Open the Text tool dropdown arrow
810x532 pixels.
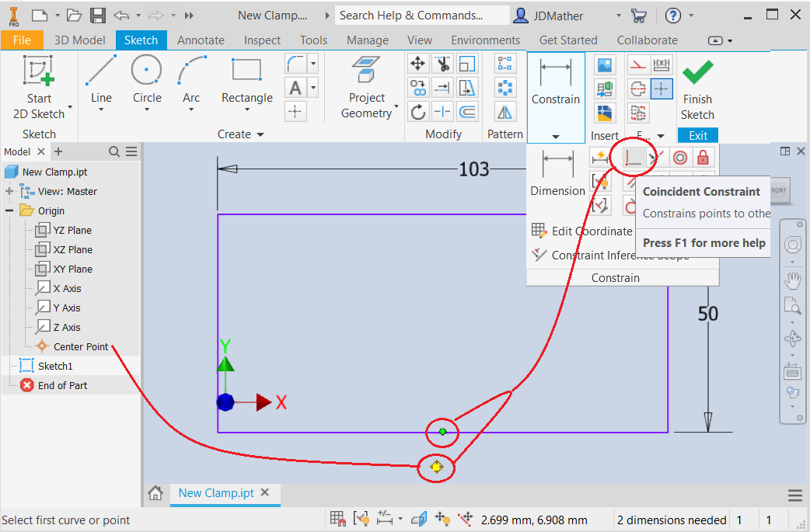(313, 88)
